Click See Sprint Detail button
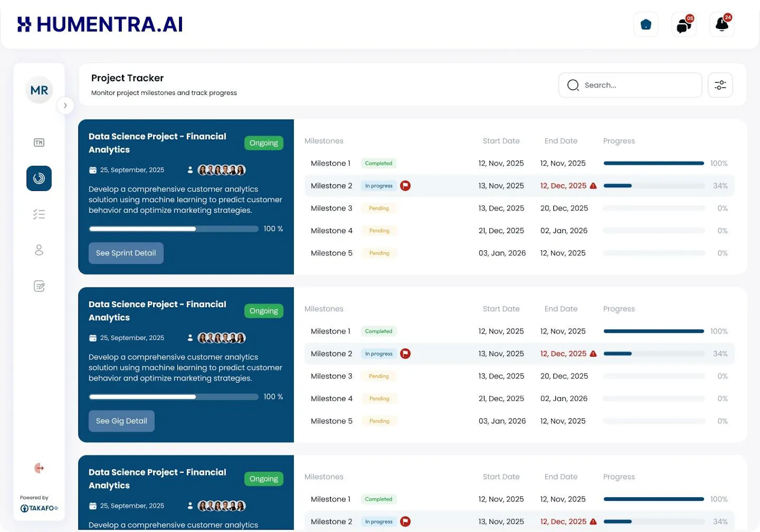The height and width of the screenshot is (532, 760). (x=126, y=253)
